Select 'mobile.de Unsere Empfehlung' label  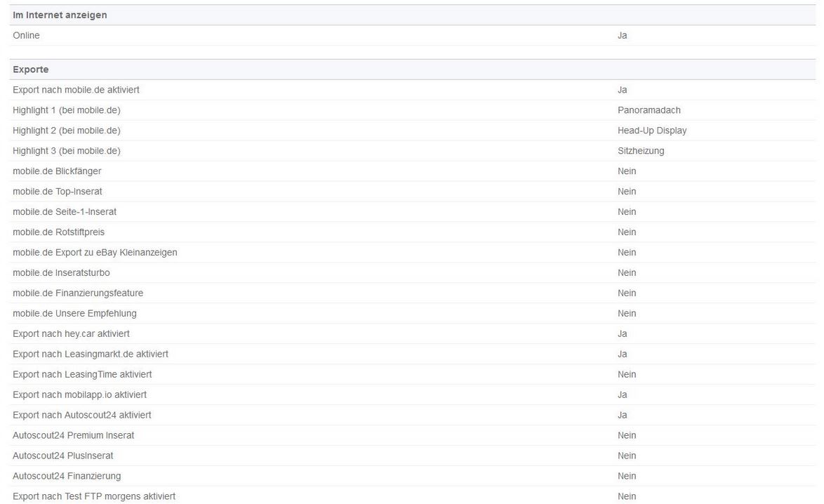[x=74, y=313]
